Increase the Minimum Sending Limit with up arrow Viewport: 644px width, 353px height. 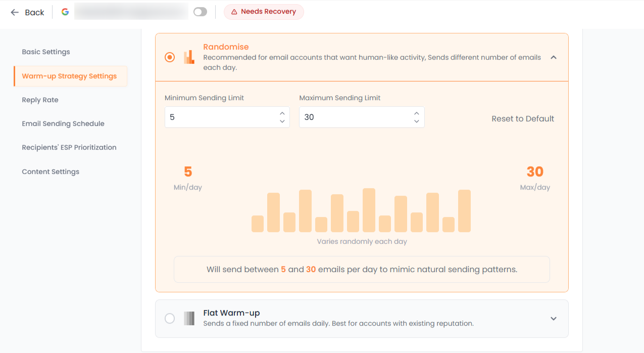(x=282, y=113)
